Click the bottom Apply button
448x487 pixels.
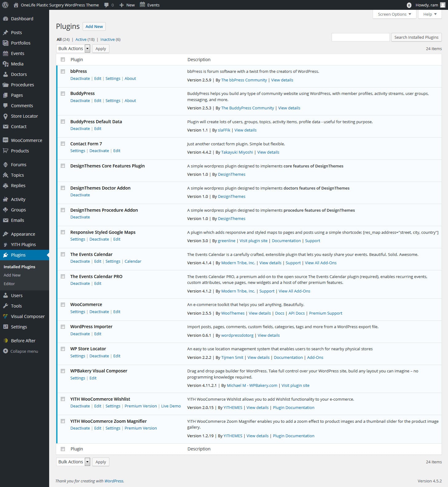tap(101, 462)
